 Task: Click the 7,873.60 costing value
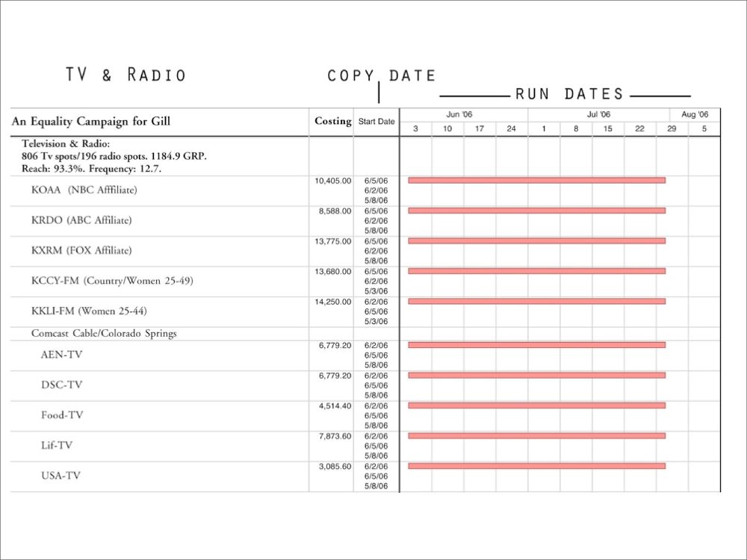tap(335, 436)
